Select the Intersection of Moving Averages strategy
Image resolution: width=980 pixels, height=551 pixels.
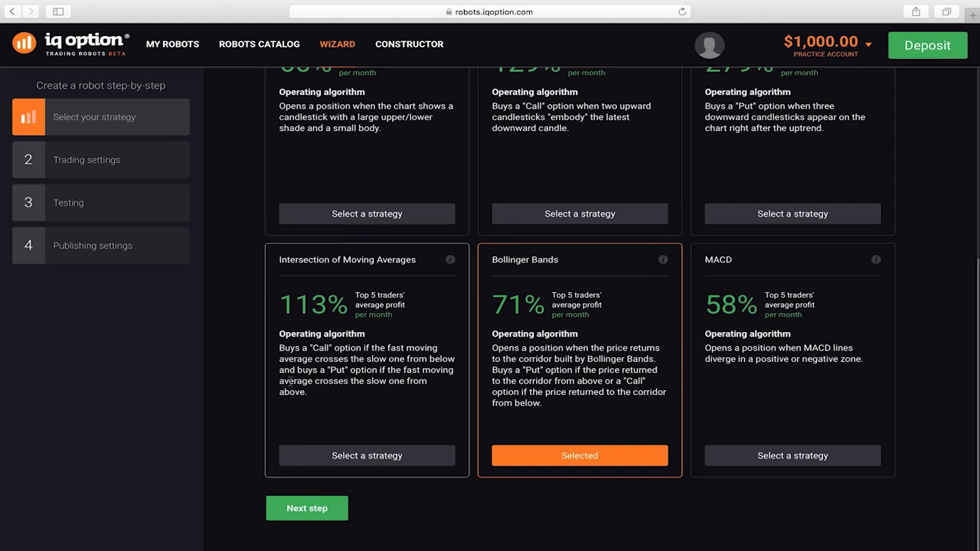(x=367, y=455)
